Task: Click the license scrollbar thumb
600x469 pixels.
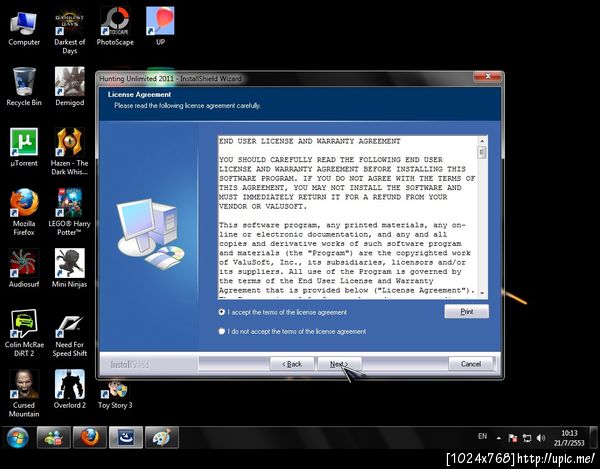Action: (482, 153)
